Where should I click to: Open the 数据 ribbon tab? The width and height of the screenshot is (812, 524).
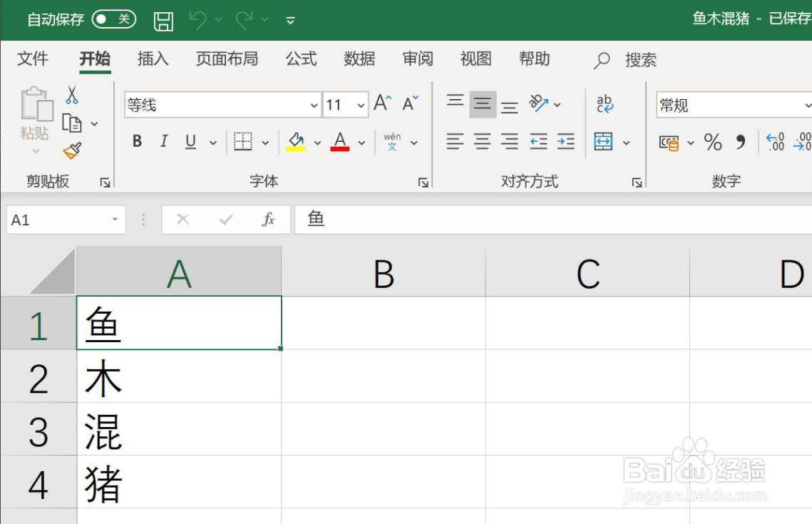(359, 59)
